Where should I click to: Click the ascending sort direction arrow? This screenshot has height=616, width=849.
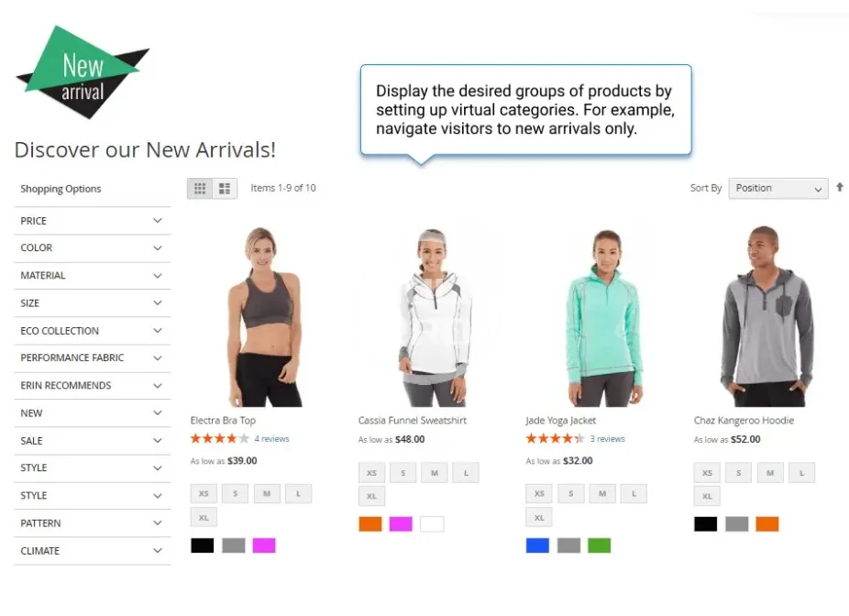pyautogui.click(x=839, y=187)
